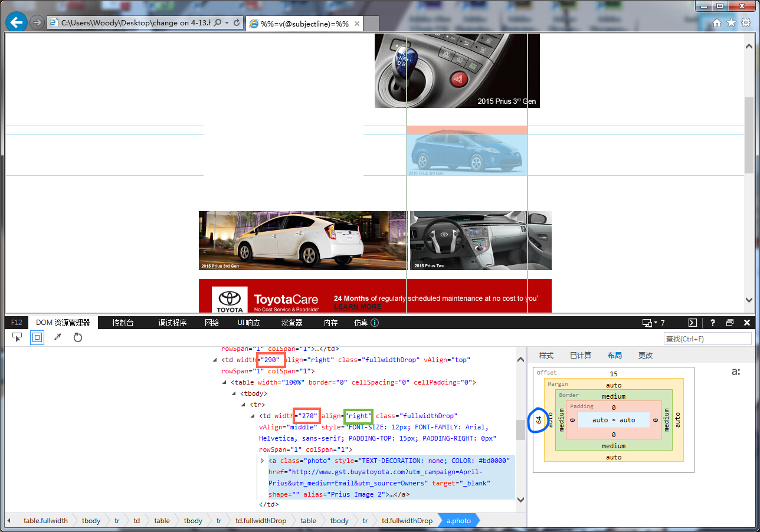Collapse the td width=290 node
This screenshot has height=532, width=760.
coord(215,360)
